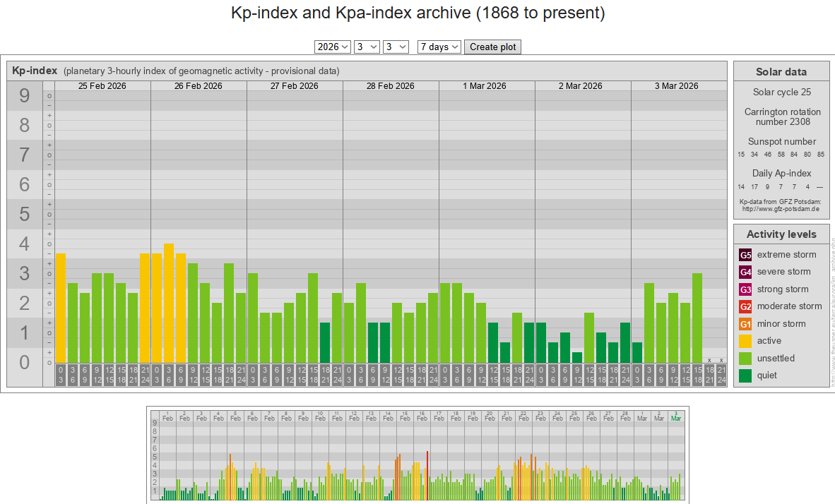Click the GFZ Potsdam URL text

click(x=781, y=209)
